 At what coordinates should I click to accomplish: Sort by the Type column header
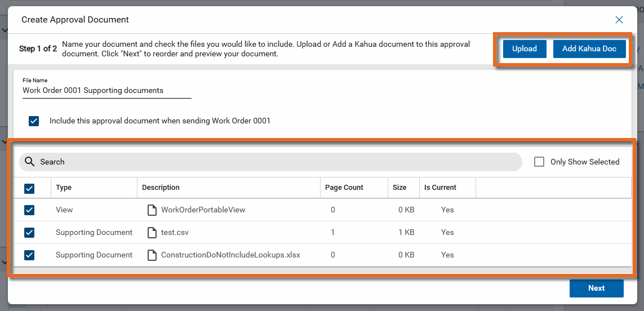64,188
